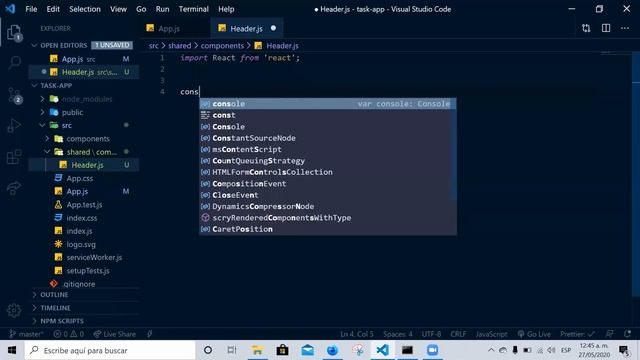Open the Mail app from taskbar
Image resolution: width=640 pixels, height=360 pixels.
click(x=307, y=350)
